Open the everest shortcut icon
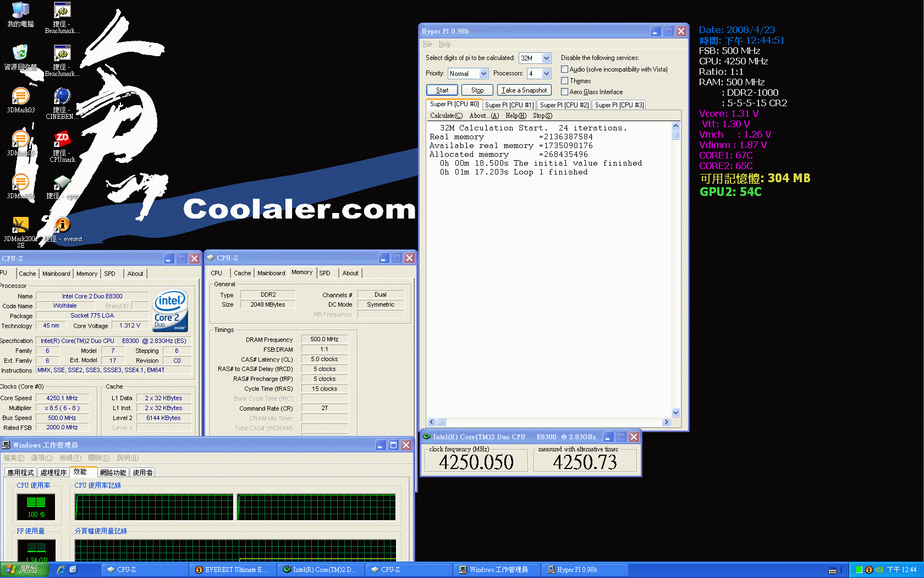The width and height of the screenshot is (924, 578). pos(62,229)
